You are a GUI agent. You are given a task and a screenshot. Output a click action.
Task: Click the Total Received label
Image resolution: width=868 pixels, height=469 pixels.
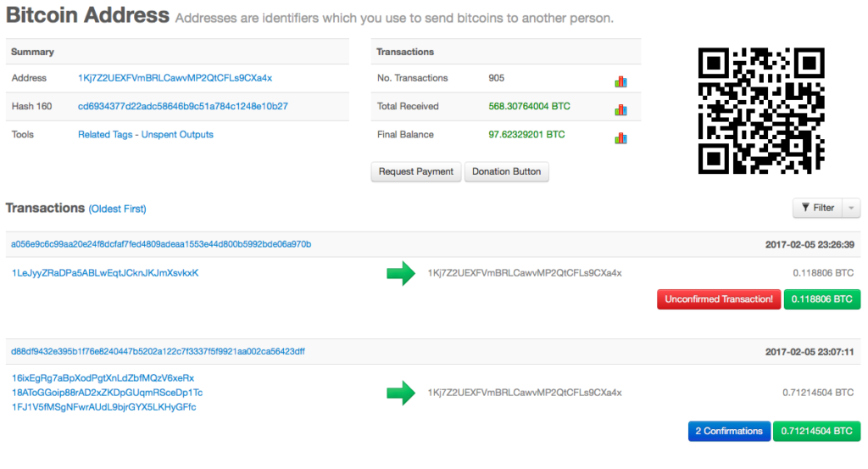[408, 106]
